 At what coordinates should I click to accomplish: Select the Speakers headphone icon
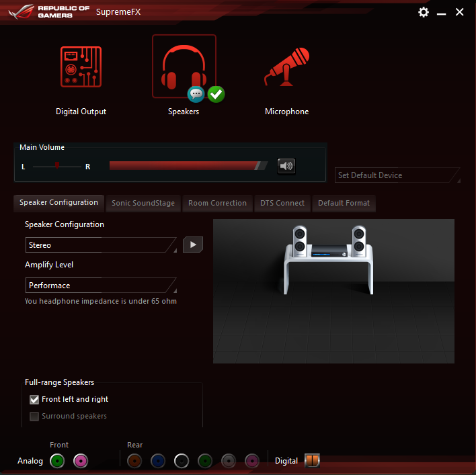184,67
